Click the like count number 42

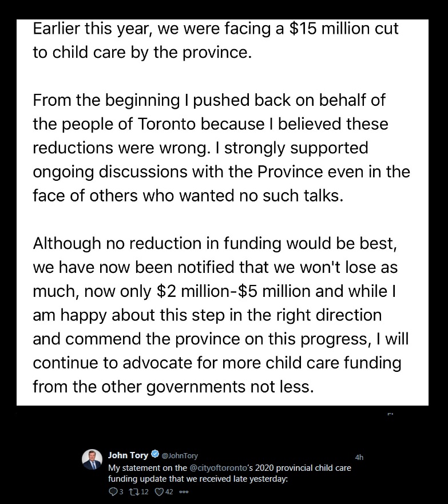pyautogui.click(x=170, y=491)
